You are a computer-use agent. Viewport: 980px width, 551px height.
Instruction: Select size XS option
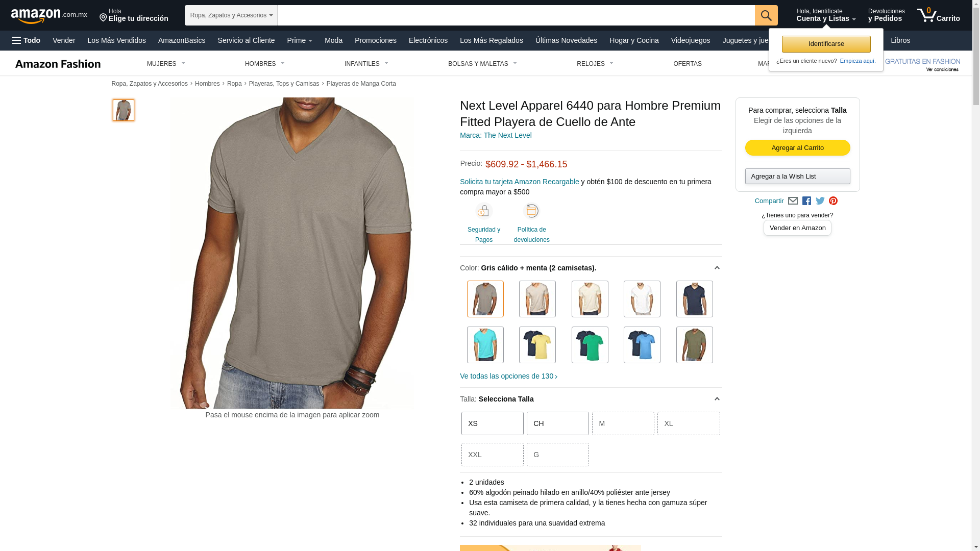[493, 423]
